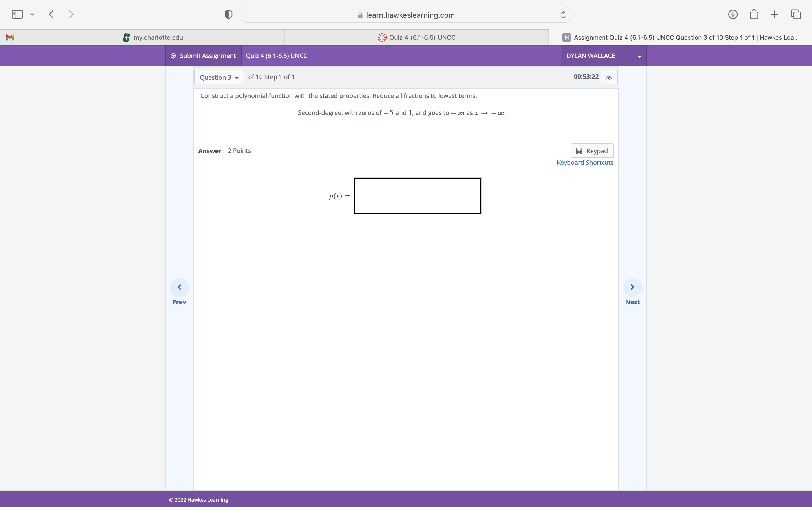The image size is (812, 507).
Task: Open the pinned Gmail tab
Action: pos(10,37)
